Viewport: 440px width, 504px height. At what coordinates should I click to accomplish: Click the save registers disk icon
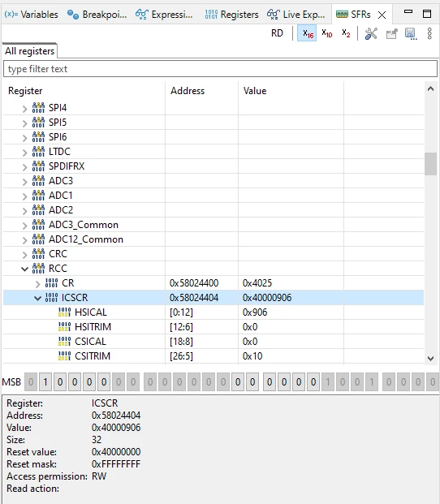(x=411, y=34)
